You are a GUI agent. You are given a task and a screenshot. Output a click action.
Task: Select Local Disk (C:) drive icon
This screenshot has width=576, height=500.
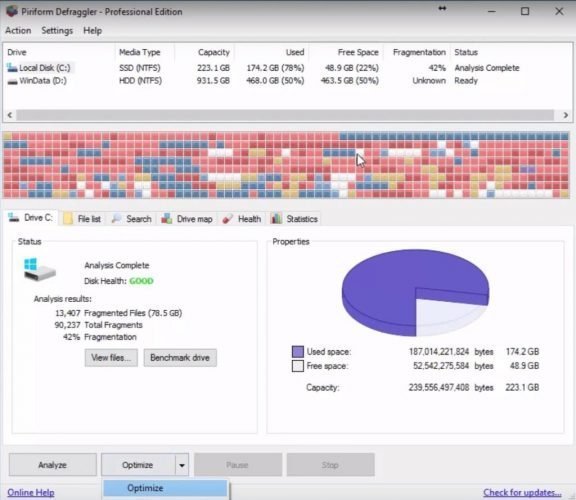(12, 68)
